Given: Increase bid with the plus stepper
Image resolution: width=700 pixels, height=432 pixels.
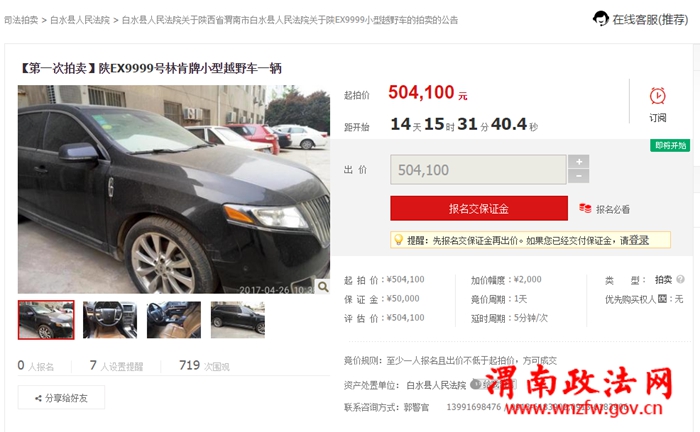Looking at the screenshot, I should (x=579, y=162).
